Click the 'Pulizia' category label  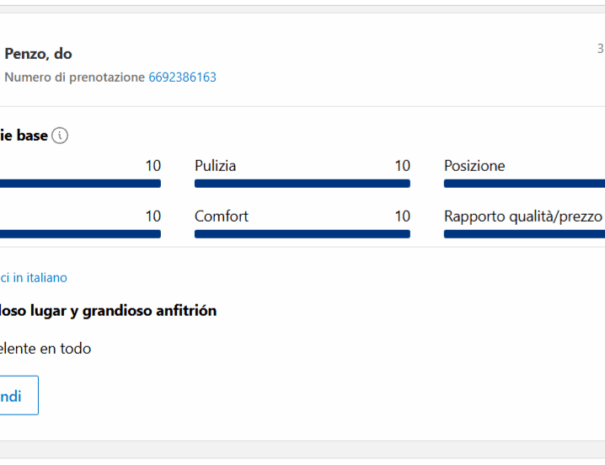(215, 166)
